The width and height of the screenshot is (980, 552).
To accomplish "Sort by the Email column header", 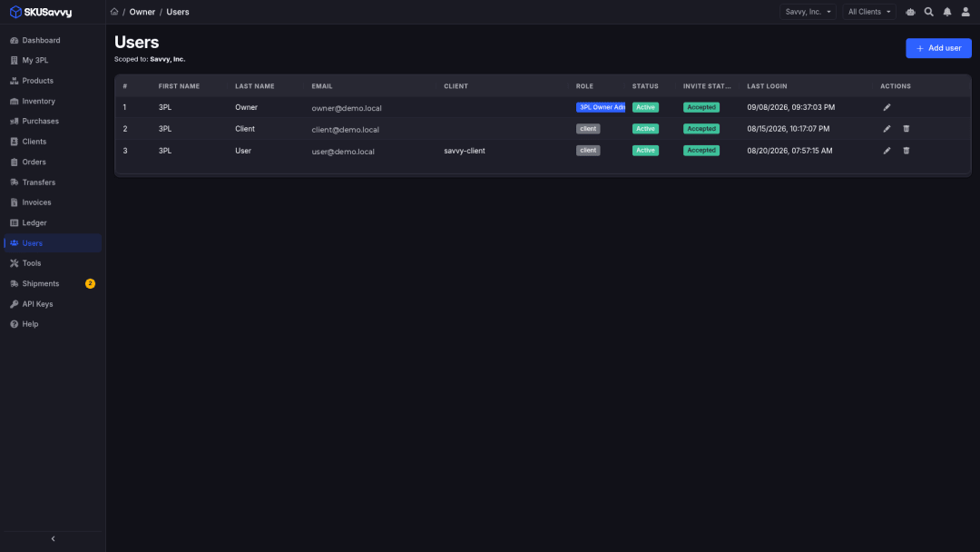I will coord(322,86).
